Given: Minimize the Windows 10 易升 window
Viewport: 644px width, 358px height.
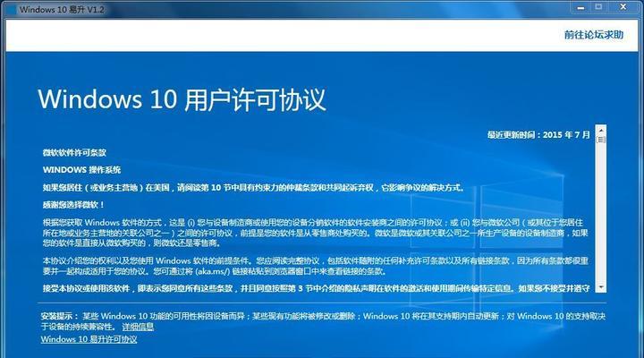Looking at the screenshot, I should (580, 7).
